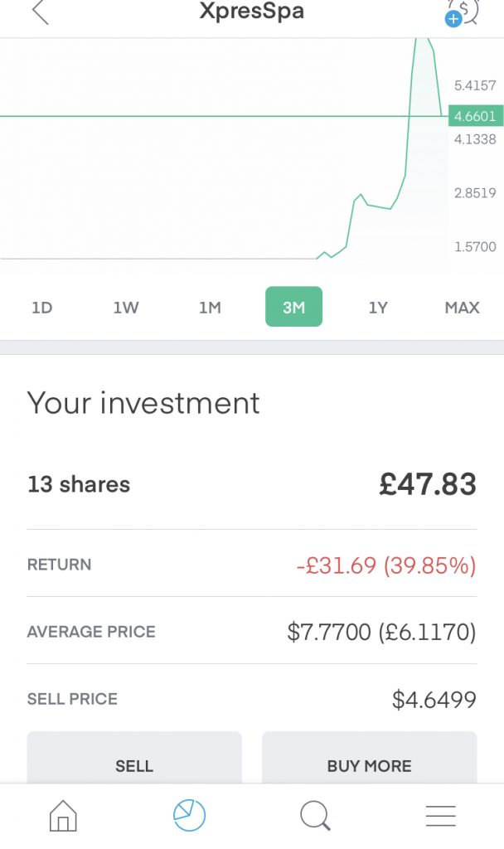Switch chart to the 1D timeframe
Screen dimensions: 504x849
43,308
